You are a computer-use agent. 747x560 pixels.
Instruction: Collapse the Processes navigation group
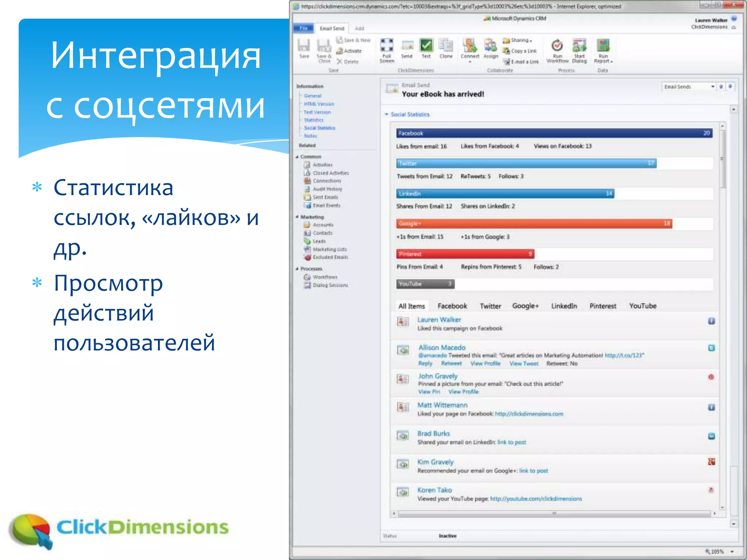[297, 269]
